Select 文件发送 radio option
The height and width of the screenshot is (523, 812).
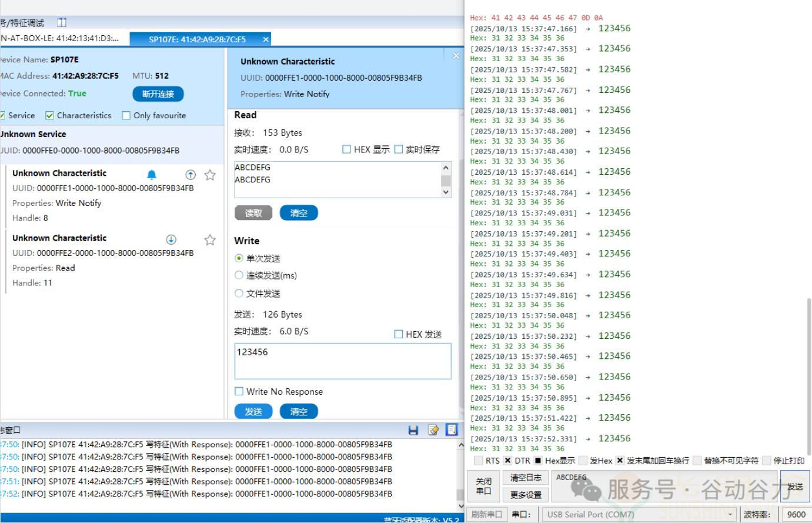click(x=239, y=293)
